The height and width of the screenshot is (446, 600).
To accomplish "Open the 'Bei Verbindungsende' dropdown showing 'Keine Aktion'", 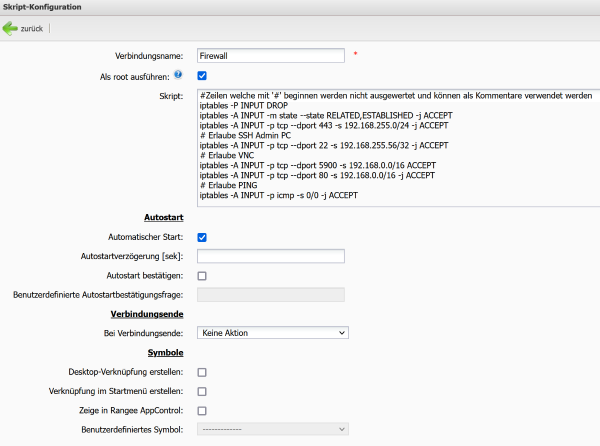I will pyautogui.click(x=273, y=332).
